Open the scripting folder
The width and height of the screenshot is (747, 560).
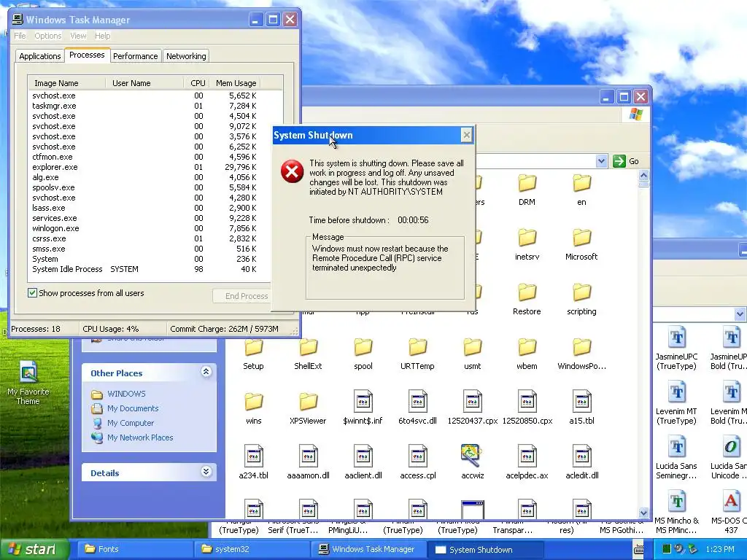click(x=581, y=299)
